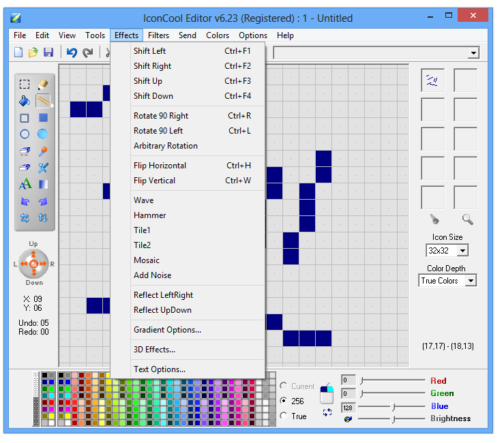The width and height of the screenshot is (504, 443).
Task: Select the Pencil tool
Action: (x=43, y=84)
